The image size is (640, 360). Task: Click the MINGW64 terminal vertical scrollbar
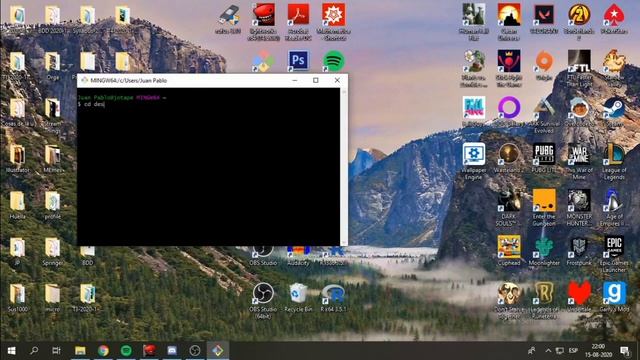pos(344,167)
